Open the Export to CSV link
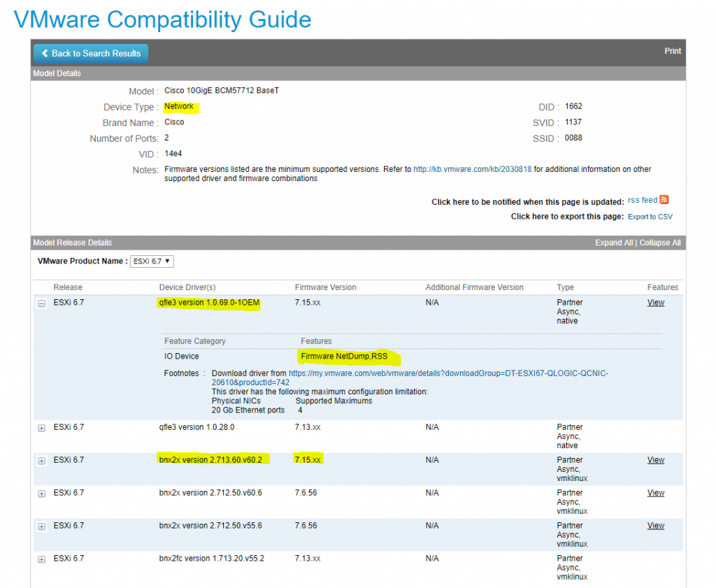This screenshot has width=716, height=588. [650, 216]
